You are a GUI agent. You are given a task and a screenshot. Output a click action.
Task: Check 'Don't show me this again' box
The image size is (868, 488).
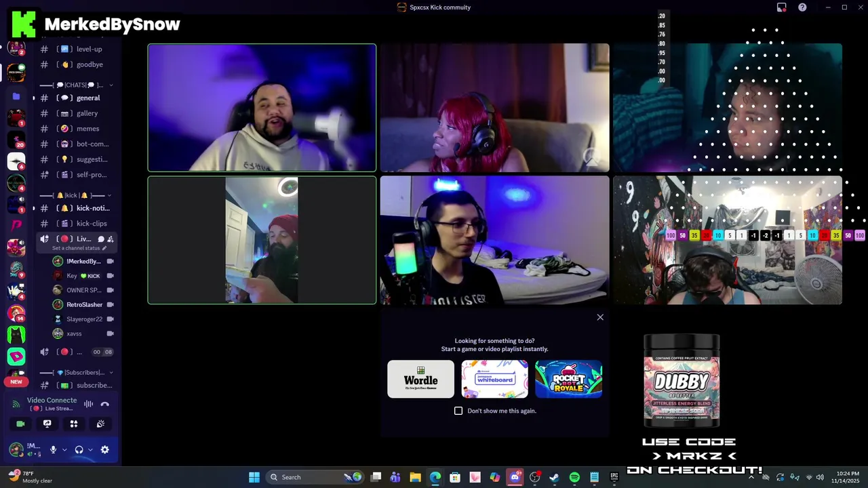[458, 411]
